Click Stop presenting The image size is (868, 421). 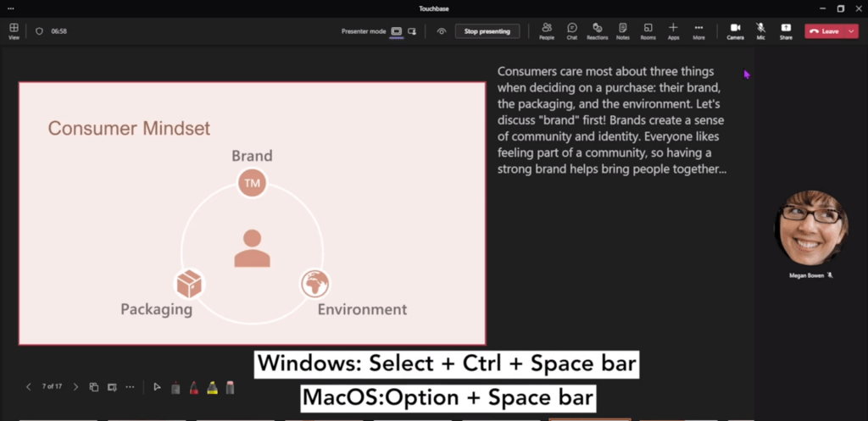(x=487, y=31)
